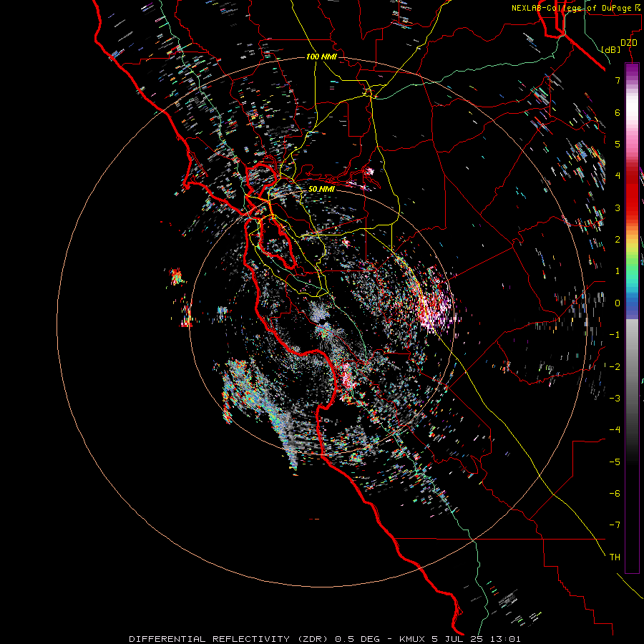Click the "2" value on color scale

[618, 240]
